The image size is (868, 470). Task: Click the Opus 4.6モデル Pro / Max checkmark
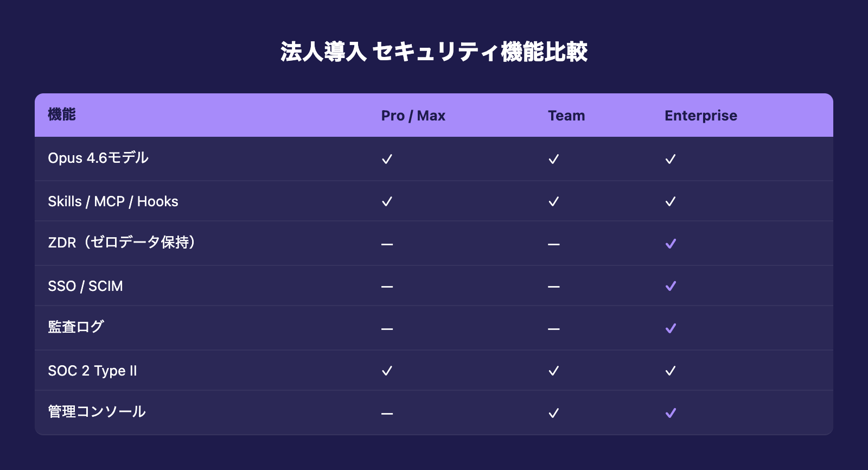(387, 159)
